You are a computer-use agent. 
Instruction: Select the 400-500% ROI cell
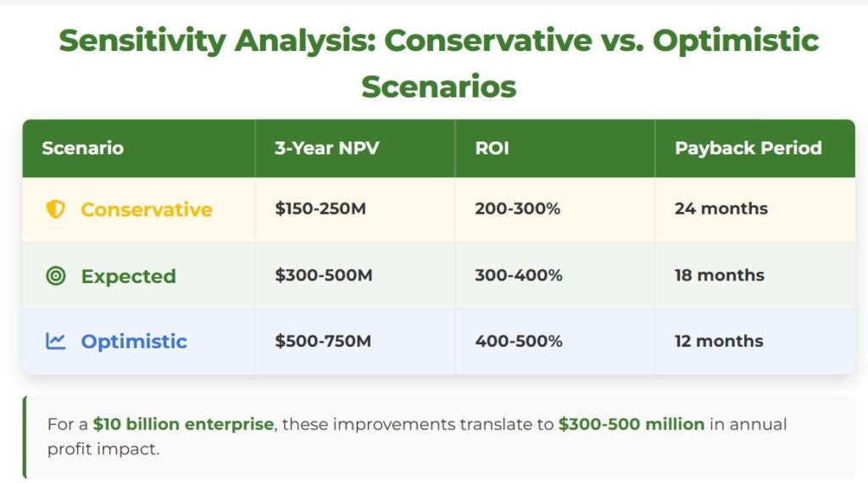[519, 341]
